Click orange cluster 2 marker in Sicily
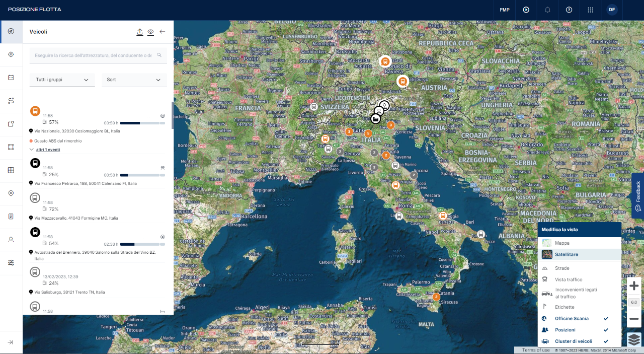The width and height of the screenshot is (644, 354). click(x=436, y=297)
